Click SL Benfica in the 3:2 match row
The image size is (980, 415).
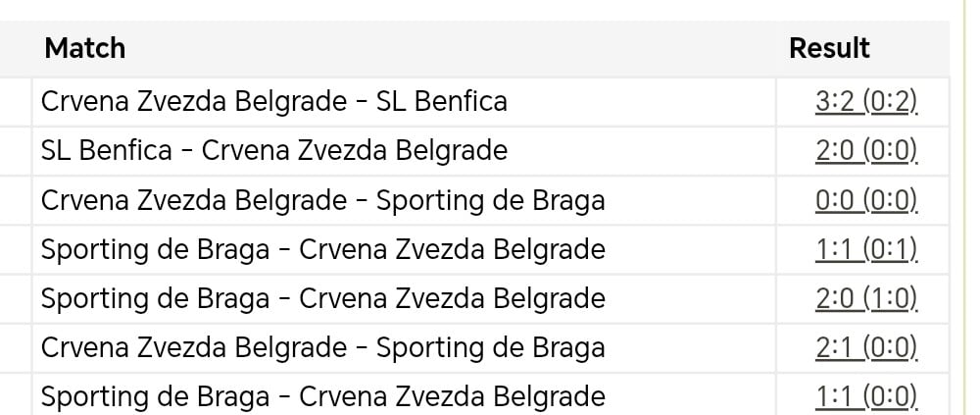click(442, 101)
